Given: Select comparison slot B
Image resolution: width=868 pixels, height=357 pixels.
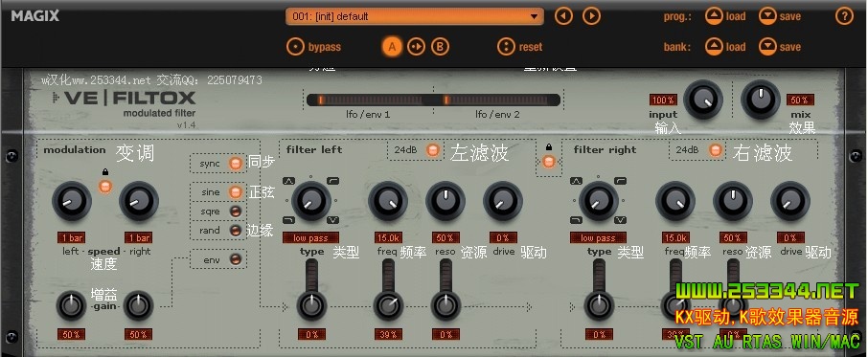Looking at the screenshot, I should click(440, 47).
